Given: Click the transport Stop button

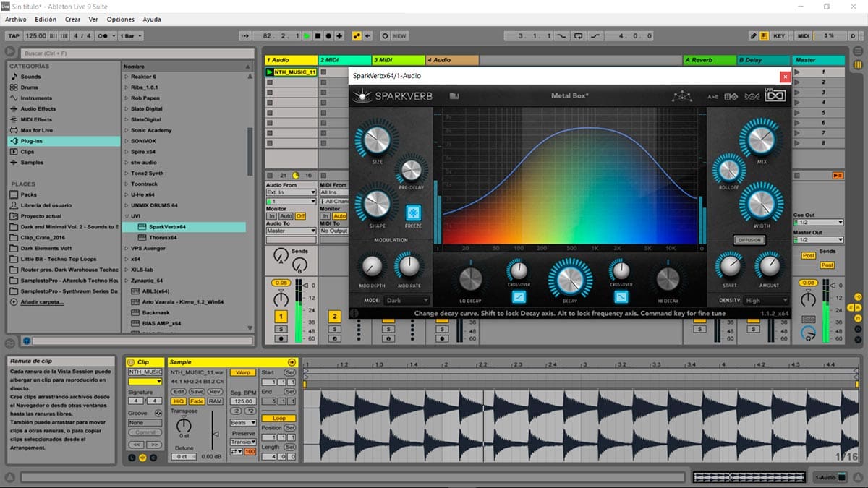Looking at the screenshot, I should [318, 35].
